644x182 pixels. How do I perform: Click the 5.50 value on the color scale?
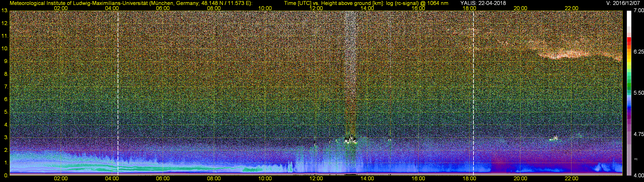(x=638, y=93)
